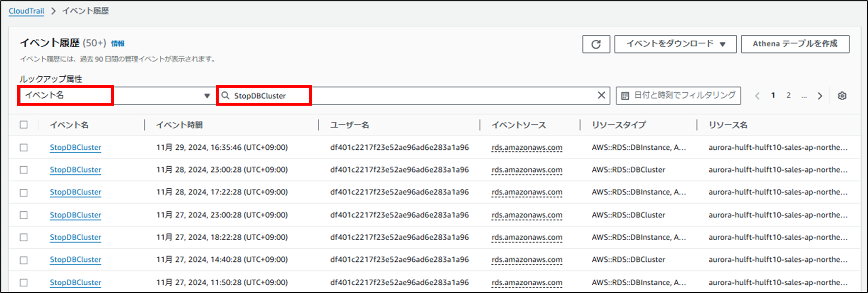The image size is (868, 293).
Task: Check the event at 11月 27, 14:40:28
Action: tap(24, 260)
